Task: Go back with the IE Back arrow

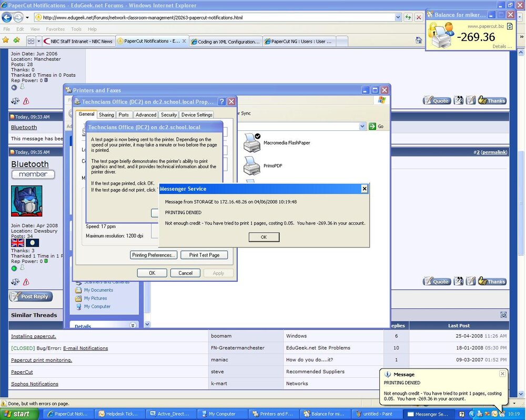Action: tap(7, 17)
